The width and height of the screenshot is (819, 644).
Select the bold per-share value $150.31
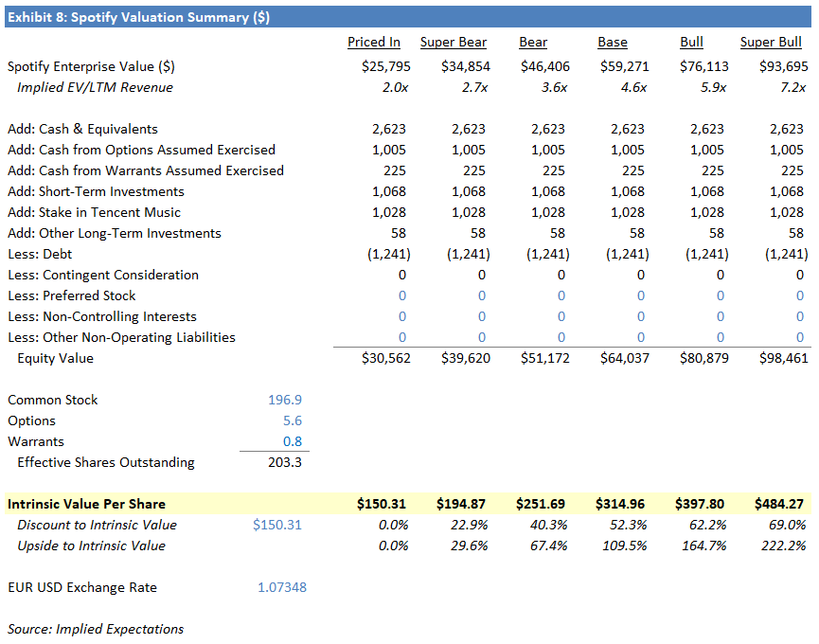382,504
